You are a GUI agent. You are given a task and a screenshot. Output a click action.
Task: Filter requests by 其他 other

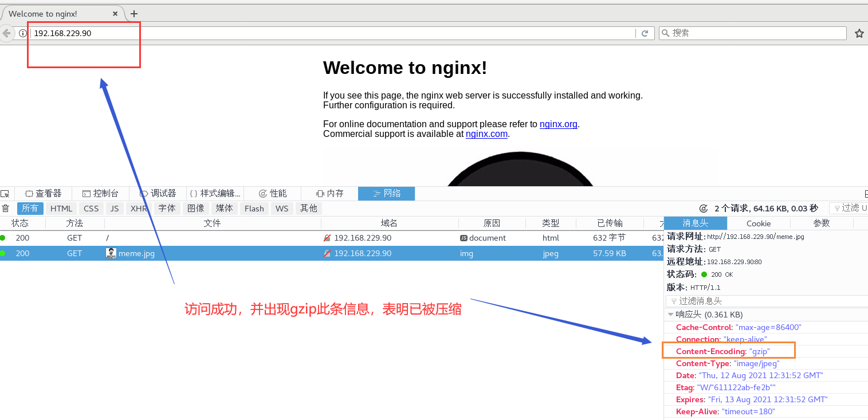(x=309, y=209)
